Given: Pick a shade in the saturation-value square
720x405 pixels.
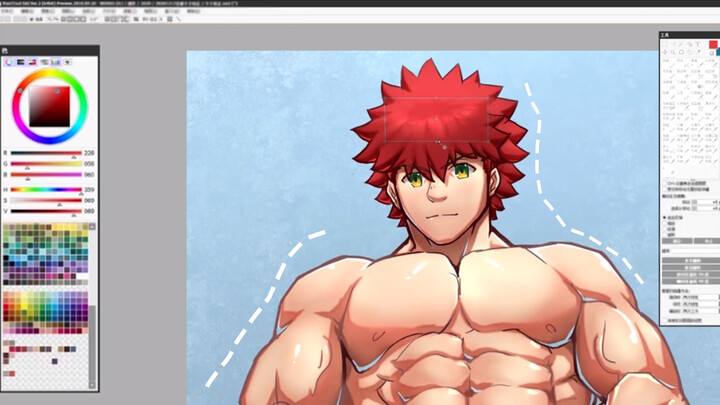Looking at the screenshot, I should coord(50,107).
